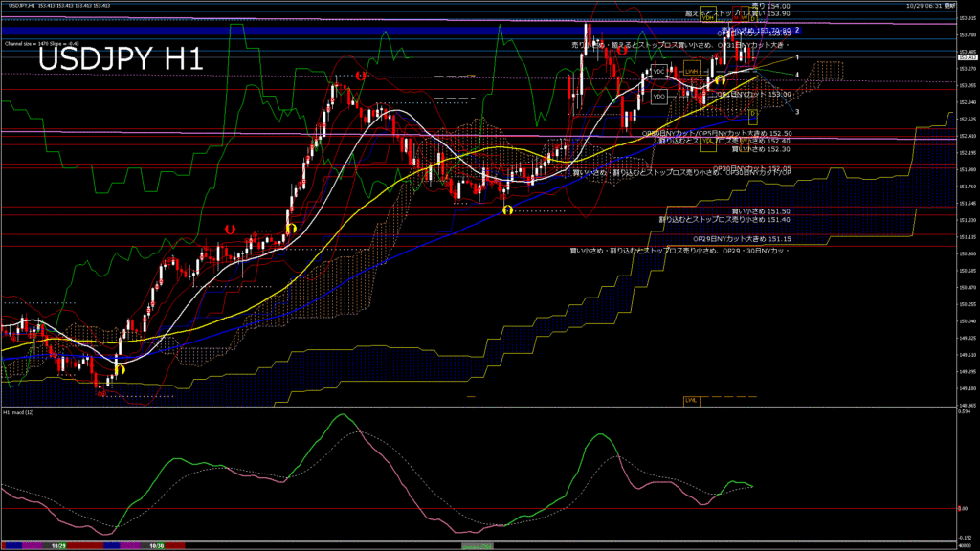
Task: Select the red arrow marker near 151.2
Action: (x=230, y=230)
